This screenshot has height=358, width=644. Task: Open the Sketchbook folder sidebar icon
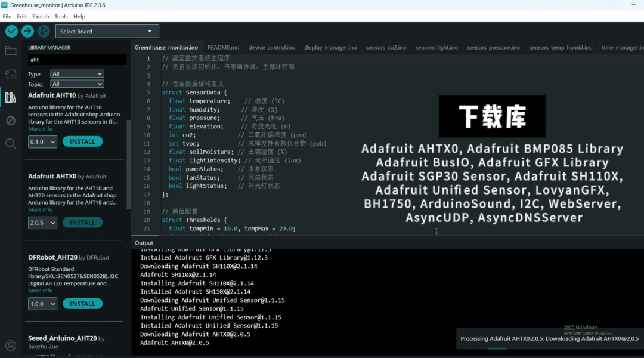(x=11, y=51)
